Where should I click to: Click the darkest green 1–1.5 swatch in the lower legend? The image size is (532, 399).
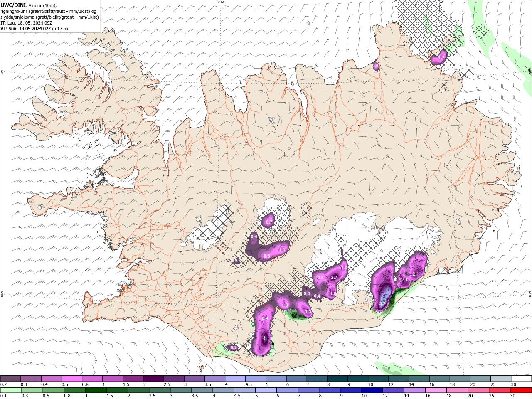tap(96, 390)
